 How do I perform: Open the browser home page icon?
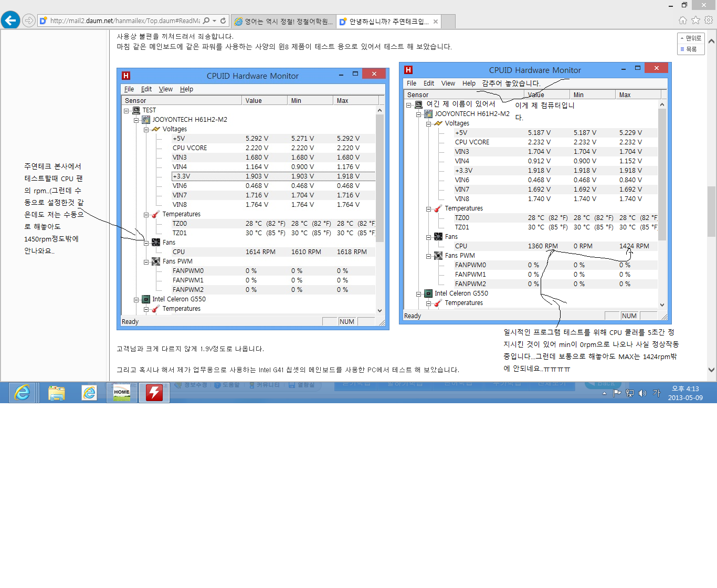(682, 20)
